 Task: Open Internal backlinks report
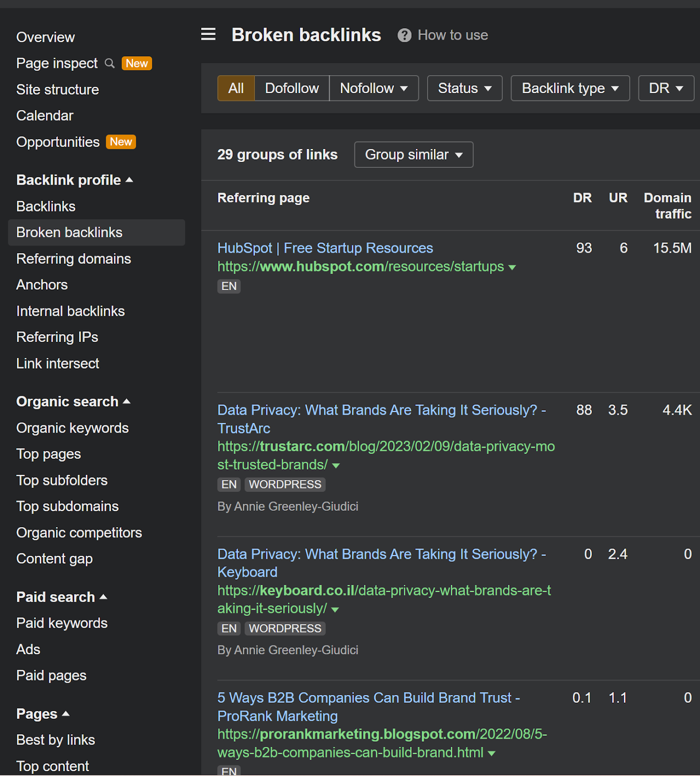click(71, 311)
